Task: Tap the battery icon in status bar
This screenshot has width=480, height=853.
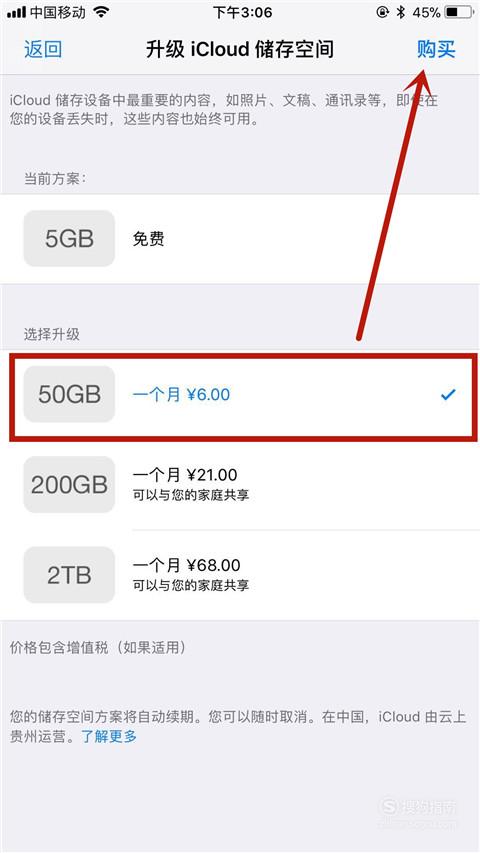Action: 459,12
